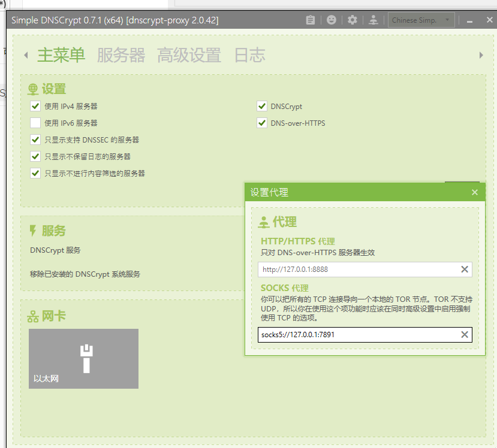
Task: Clear the SOCKS proxy field
Action: 465,335
